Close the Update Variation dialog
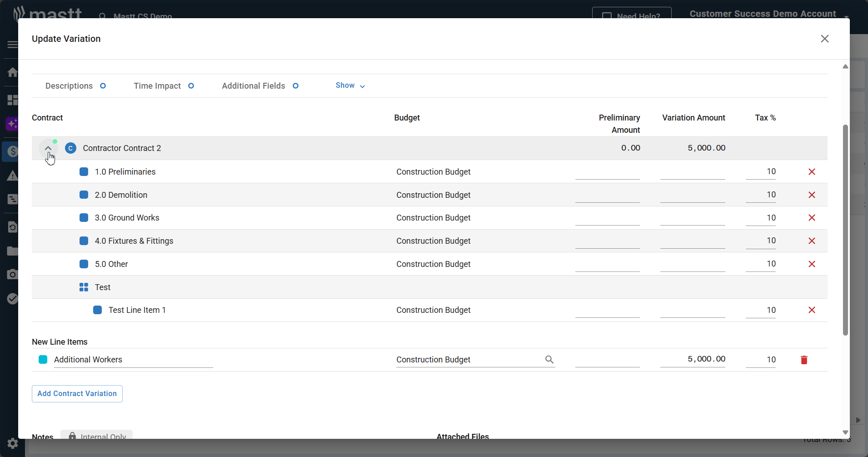868x457 pixels. pyautogui.click(x=824, y=39)
